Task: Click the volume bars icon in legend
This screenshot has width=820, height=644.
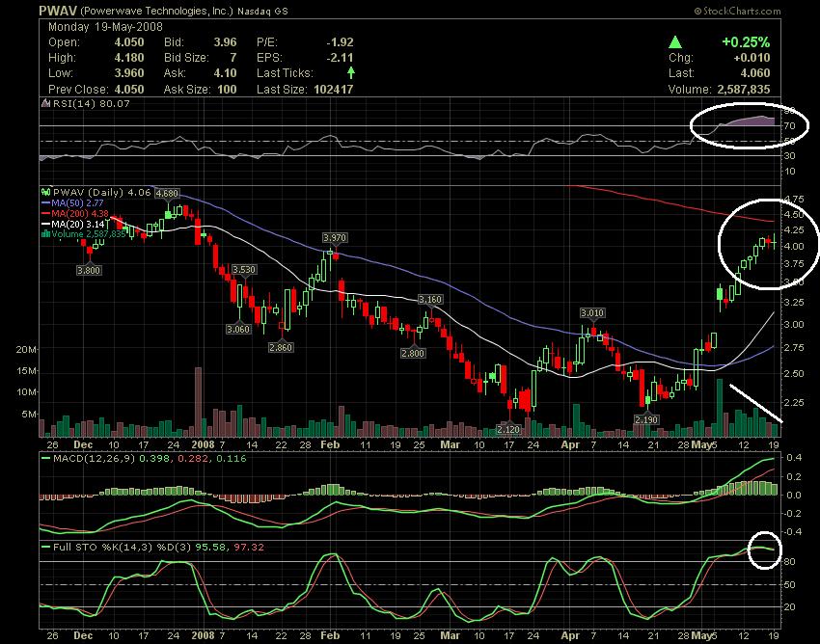Action: [x=46, y=233]
